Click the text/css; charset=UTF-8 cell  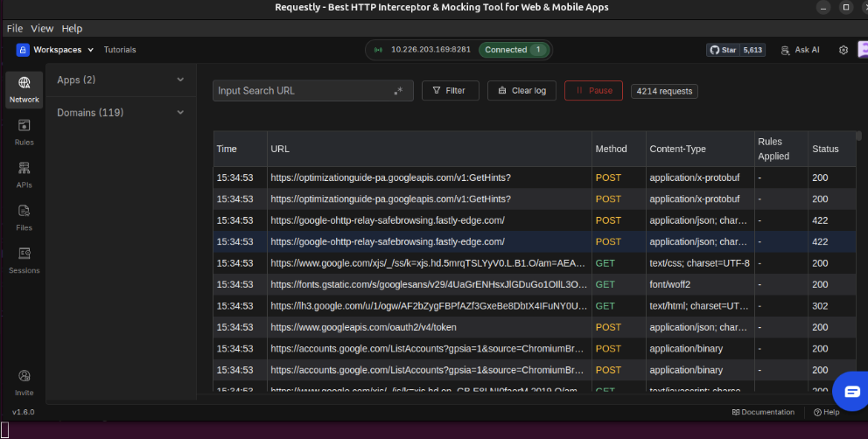[700, 263]
